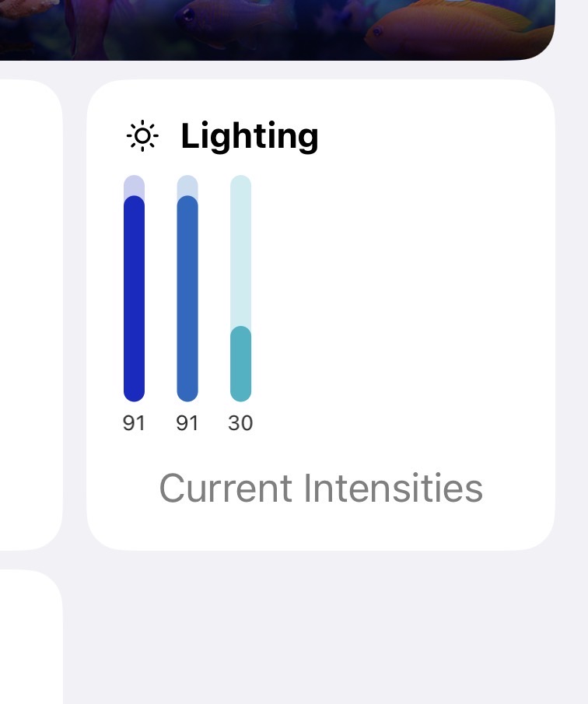588x704 pixels.
Task: Select the teal intensity bar
Action: (240, 289)
